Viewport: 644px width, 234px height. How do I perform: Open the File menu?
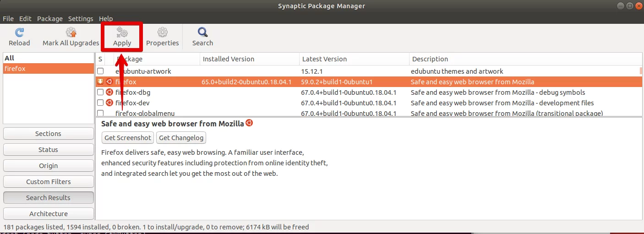(8, 19)
